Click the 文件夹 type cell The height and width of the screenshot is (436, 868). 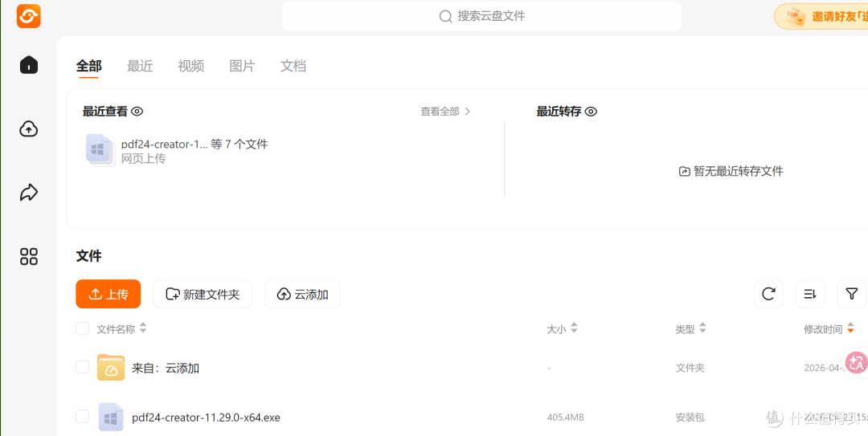[x=690, y=368]
